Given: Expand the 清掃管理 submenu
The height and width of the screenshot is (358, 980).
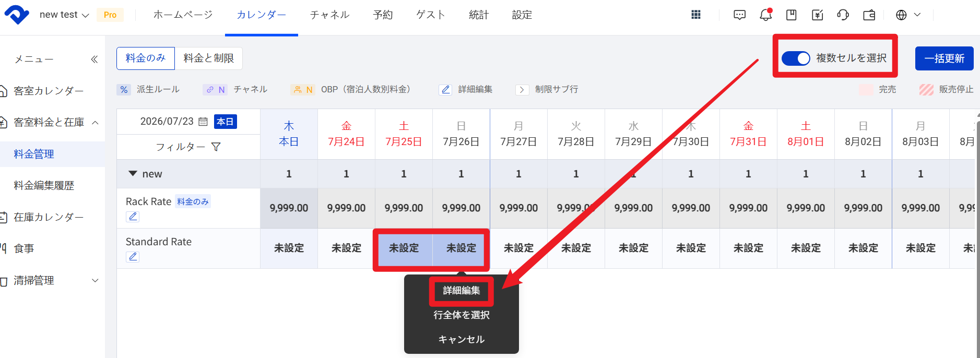Looking at the screenshot, I should point(95,281).
